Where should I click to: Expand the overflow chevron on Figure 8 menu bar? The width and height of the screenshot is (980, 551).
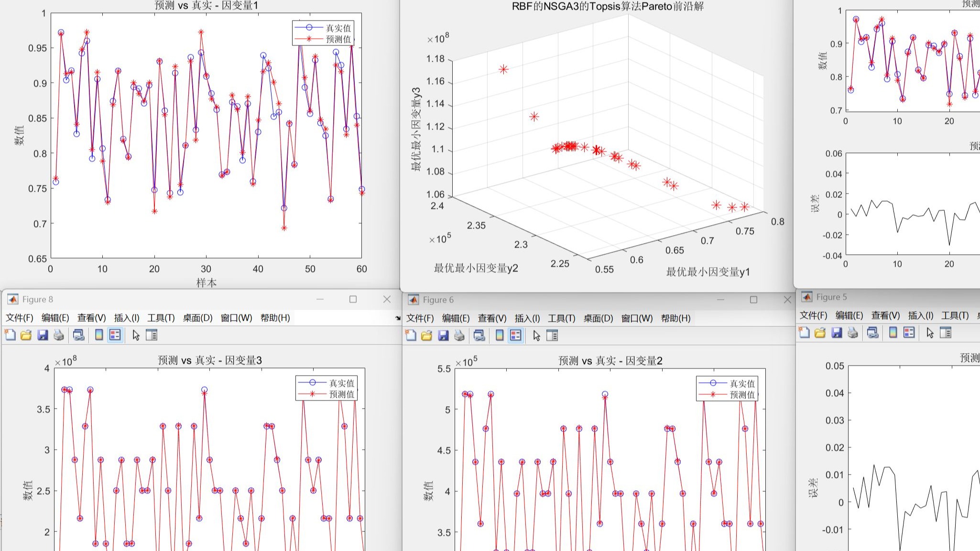pyautogui.click(x=398, y=319)
